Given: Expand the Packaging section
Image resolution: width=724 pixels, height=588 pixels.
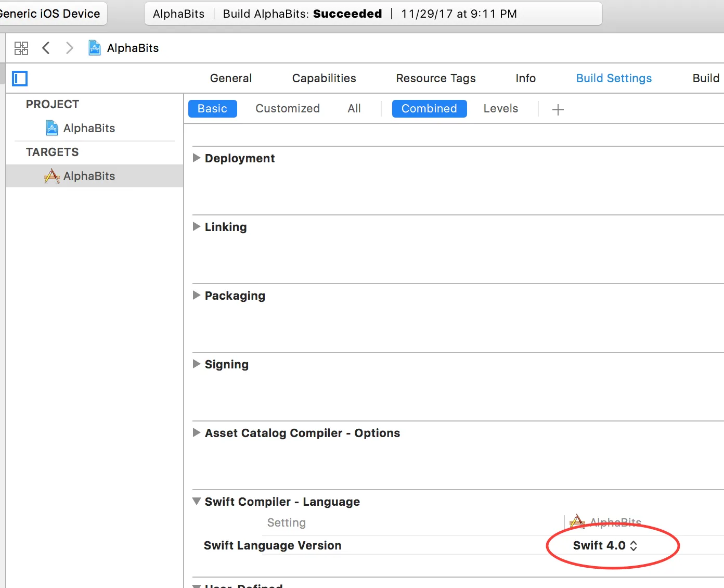Looking at the screenshot, I should point(197,295).
